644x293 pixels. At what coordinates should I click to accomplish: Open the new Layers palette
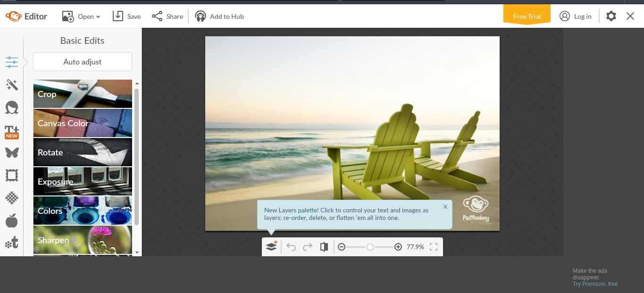(x=271, y=246)
